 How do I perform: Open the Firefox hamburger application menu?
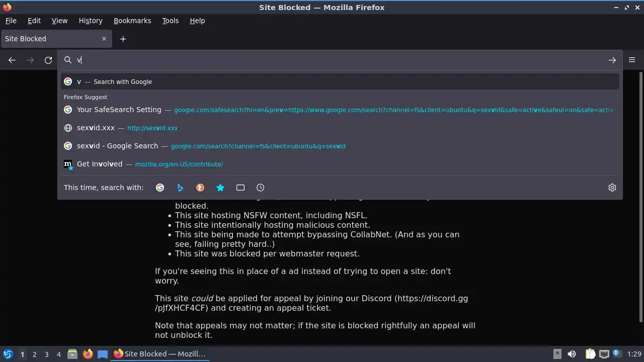coord(632,60)
